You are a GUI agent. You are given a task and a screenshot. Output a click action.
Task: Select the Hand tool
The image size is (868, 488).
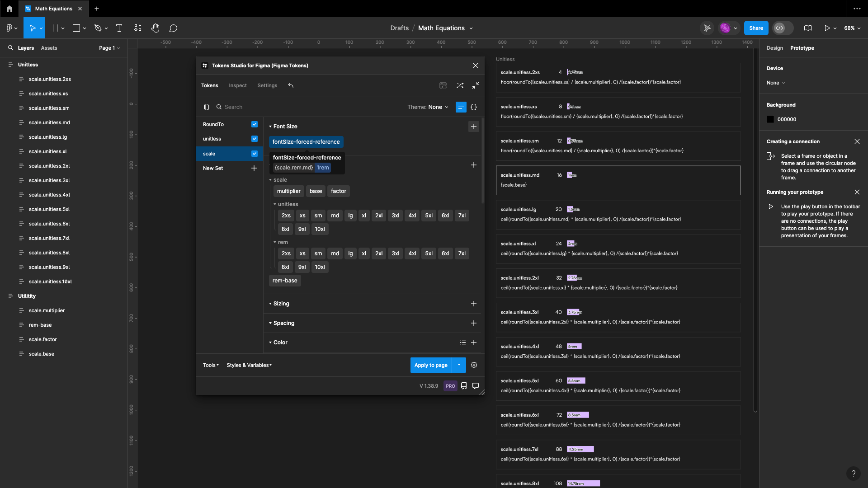(x=156, y=28)
